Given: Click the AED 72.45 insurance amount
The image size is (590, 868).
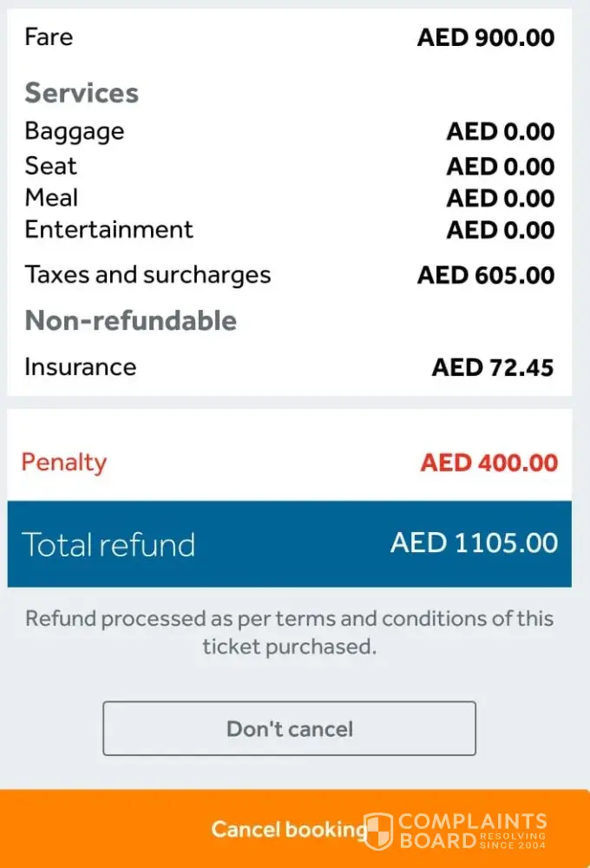Looking at the screenshot, I should click(x=492, y=367).
